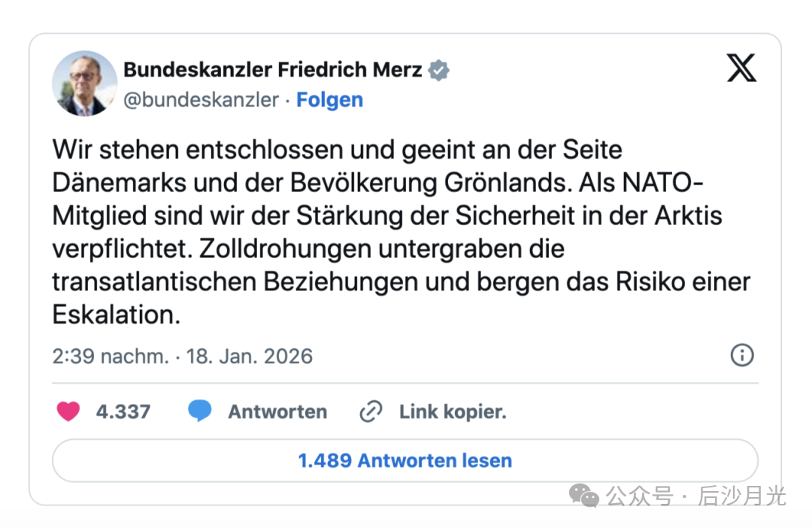
Task: Click the Folgen follow link
Action: tap(329, 100)
